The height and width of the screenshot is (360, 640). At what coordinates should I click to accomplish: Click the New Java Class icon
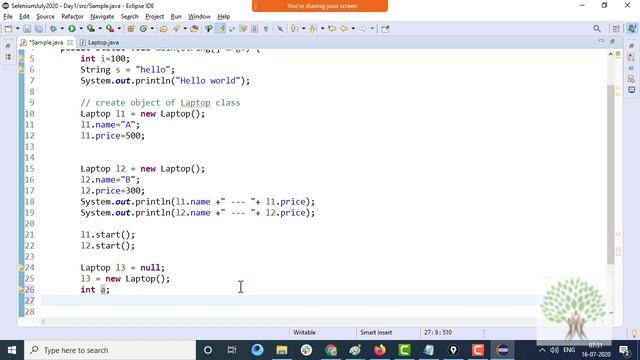tap(143, 29)
